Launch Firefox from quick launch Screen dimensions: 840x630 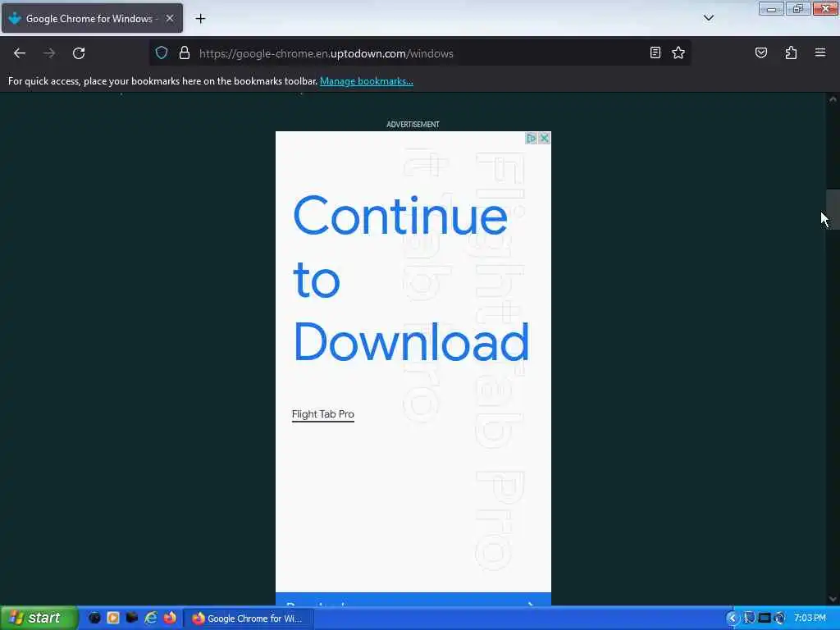(x=170, y=618)
